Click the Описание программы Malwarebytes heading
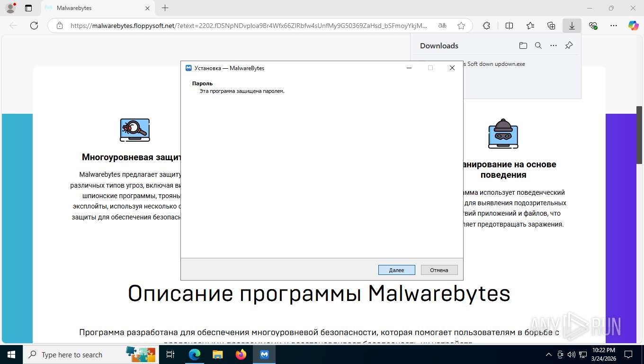Screen dimensions: 644x364 319,293
